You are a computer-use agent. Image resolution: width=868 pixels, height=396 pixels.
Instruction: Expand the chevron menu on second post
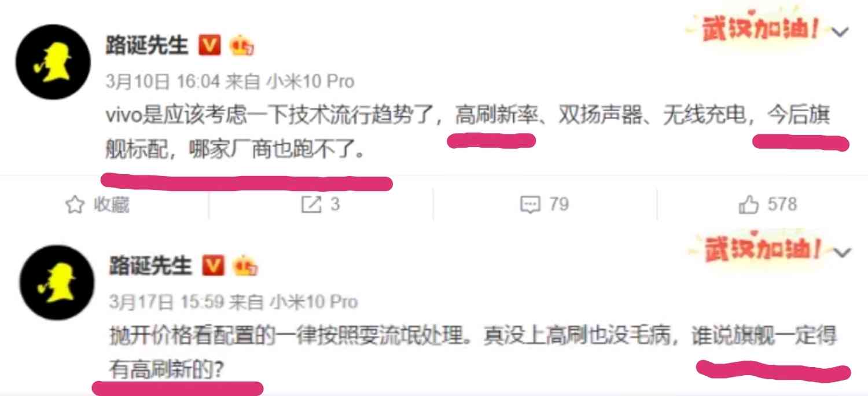(843, 252)
